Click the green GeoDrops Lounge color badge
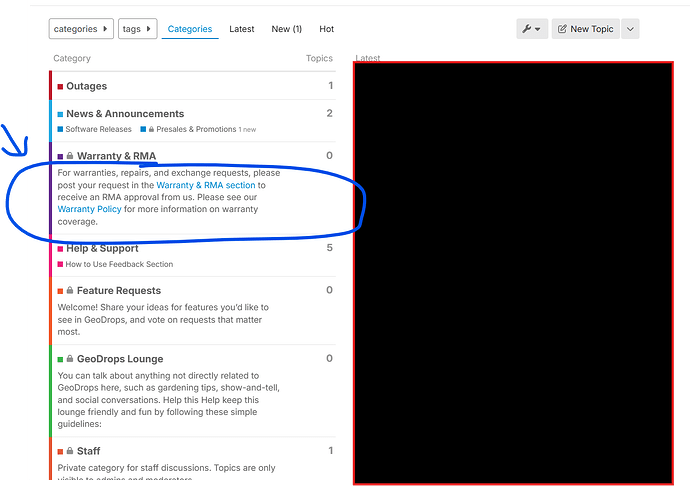 coord(60,360)
